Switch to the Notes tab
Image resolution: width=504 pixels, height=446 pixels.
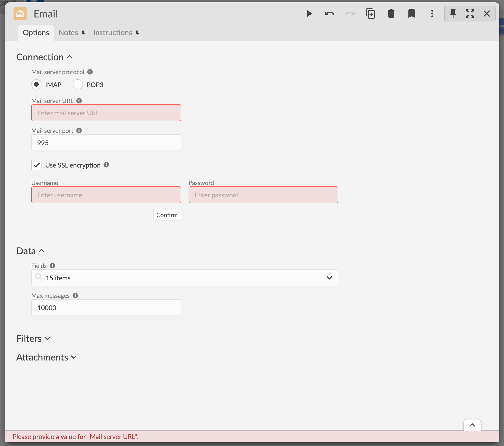pyautogui.click(x=68, y=33)
